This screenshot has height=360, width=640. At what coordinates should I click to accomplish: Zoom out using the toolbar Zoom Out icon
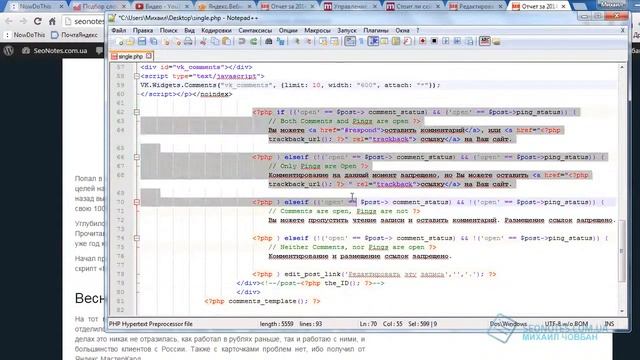[x=308, y=42]
